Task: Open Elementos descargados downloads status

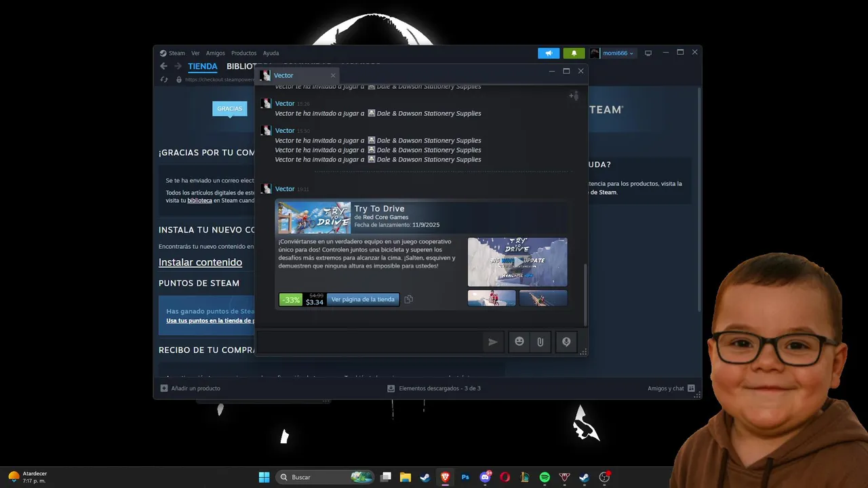Action: point(434,388)
